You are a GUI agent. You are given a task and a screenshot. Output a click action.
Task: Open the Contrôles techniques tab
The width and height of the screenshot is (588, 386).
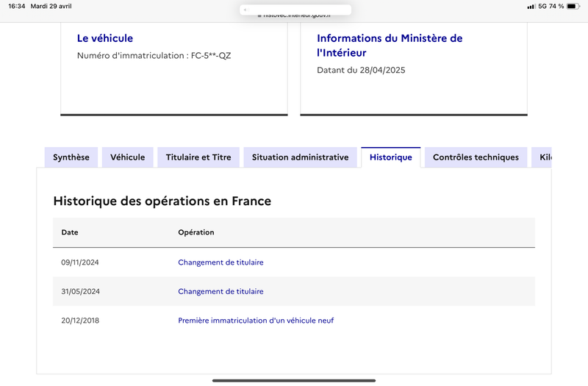476,157
